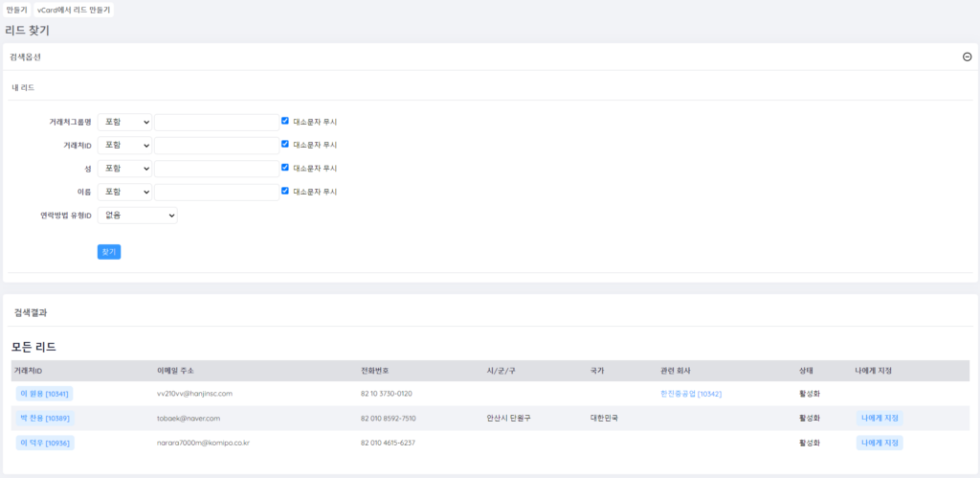Focus the 성 text input field

point(216,169)
